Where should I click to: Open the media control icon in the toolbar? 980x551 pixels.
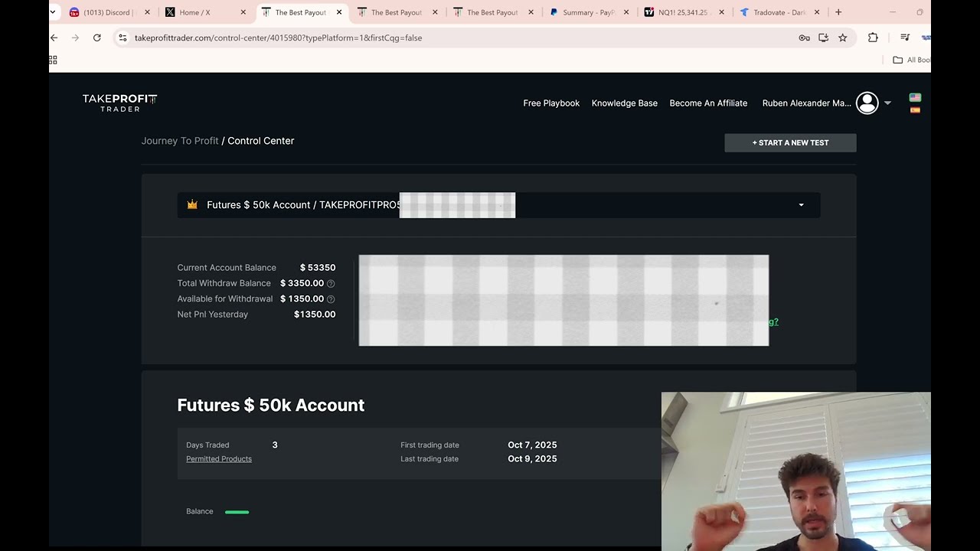[x=905, y=37]
